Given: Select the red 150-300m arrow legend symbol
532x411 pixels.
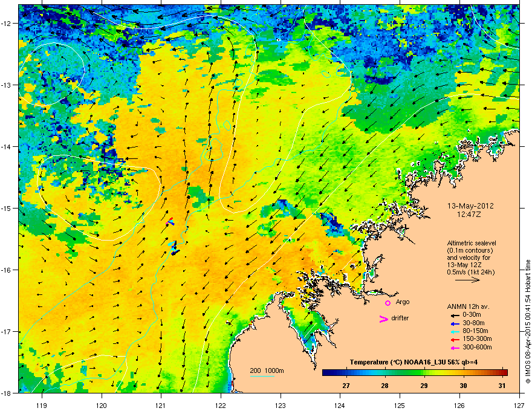Looking at the screenshot, I should pyautogui.click(x=454, y=339).
